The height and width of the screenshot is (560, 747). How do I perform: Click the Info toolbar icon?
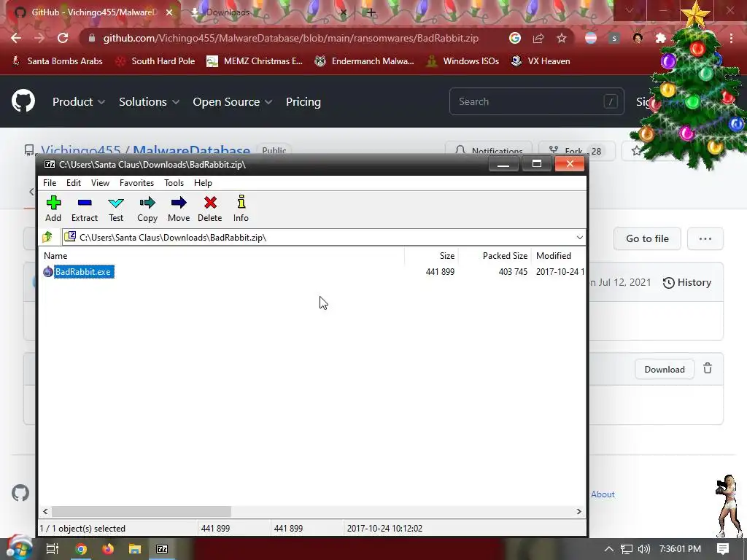pos(241,209)
